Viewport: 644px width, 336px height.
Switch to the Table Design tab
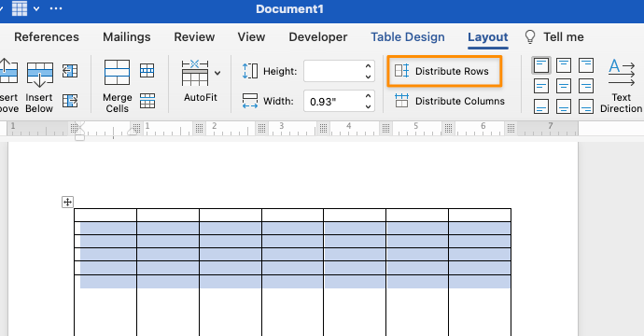408,37
